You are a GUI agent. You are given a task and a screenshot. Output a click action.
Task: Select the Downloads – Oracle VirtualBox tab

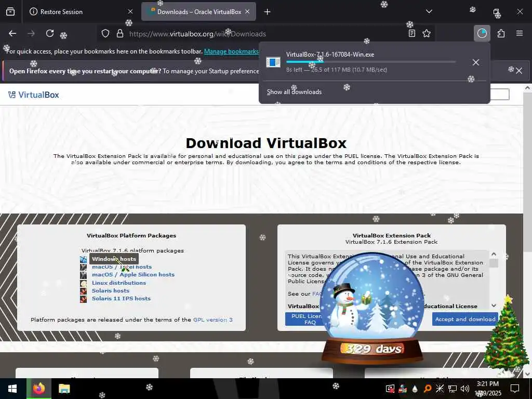pos(198,12)
